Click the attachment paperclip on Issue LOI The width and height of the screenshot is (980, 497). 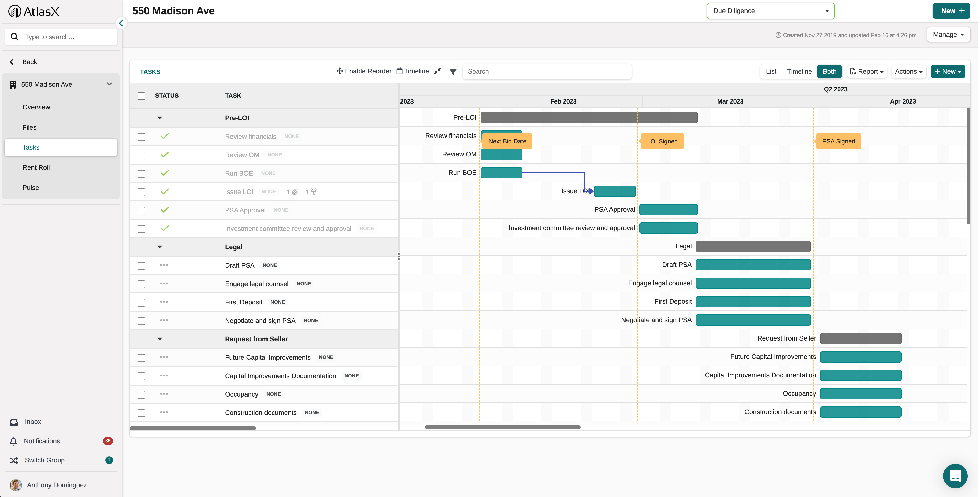coord(295,192)
